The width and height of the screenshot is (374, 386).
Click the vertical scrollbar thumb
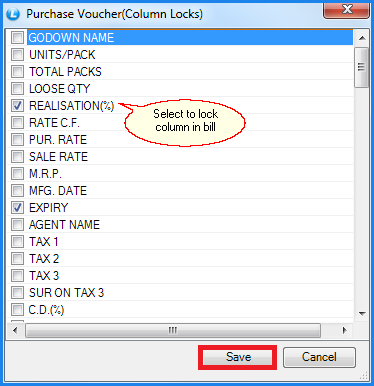(362, 67)
